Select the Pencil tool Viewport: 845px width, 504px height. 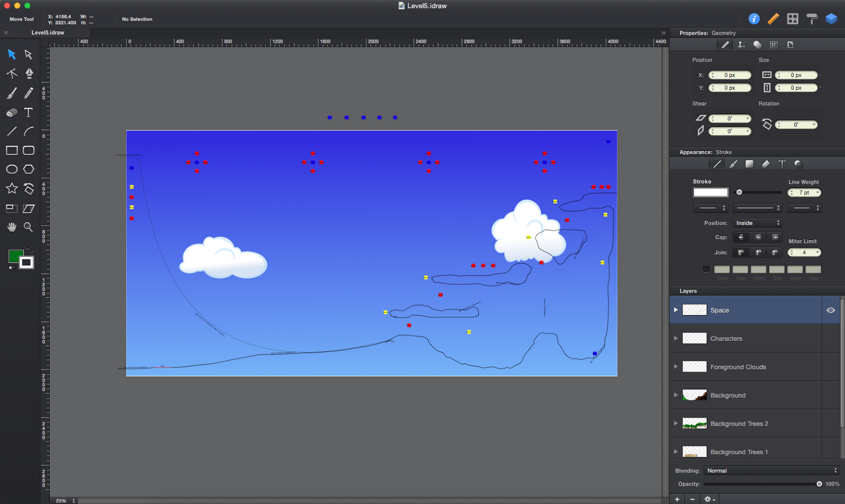pos(29,93)
